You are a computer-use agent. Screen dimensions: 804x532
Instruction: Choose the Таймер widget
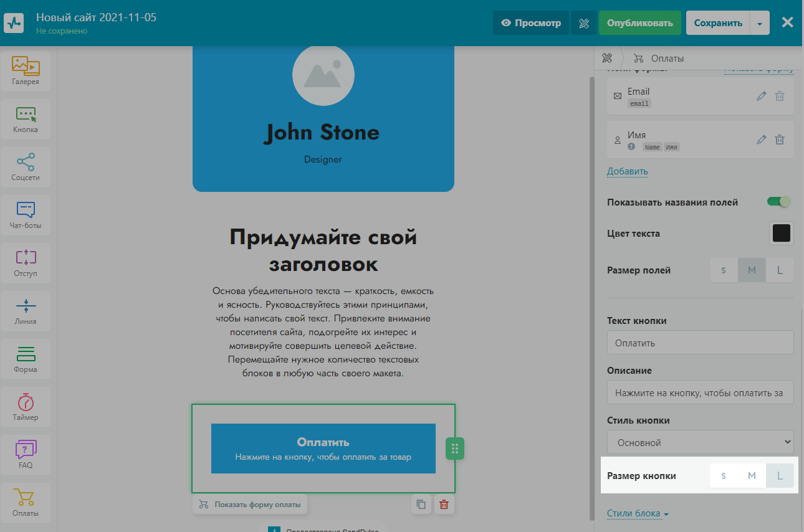pos(26,406)
